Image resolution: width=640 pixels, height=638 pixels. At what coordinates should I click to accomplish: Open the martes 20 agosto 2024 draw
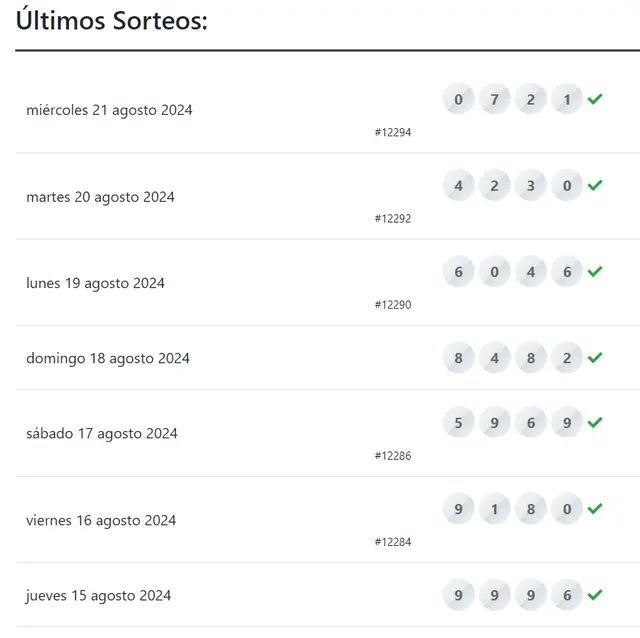[100, 197]
